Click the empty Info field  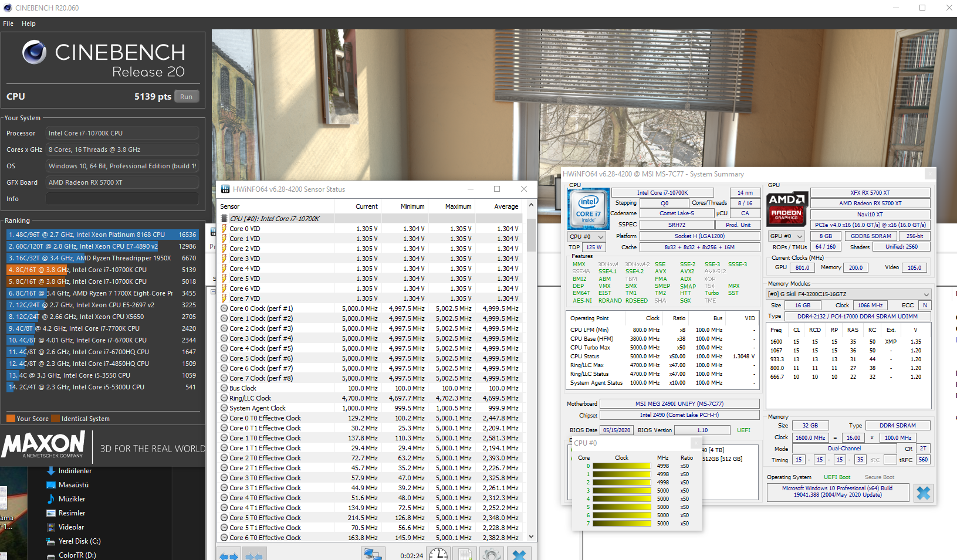coord(122,199)
